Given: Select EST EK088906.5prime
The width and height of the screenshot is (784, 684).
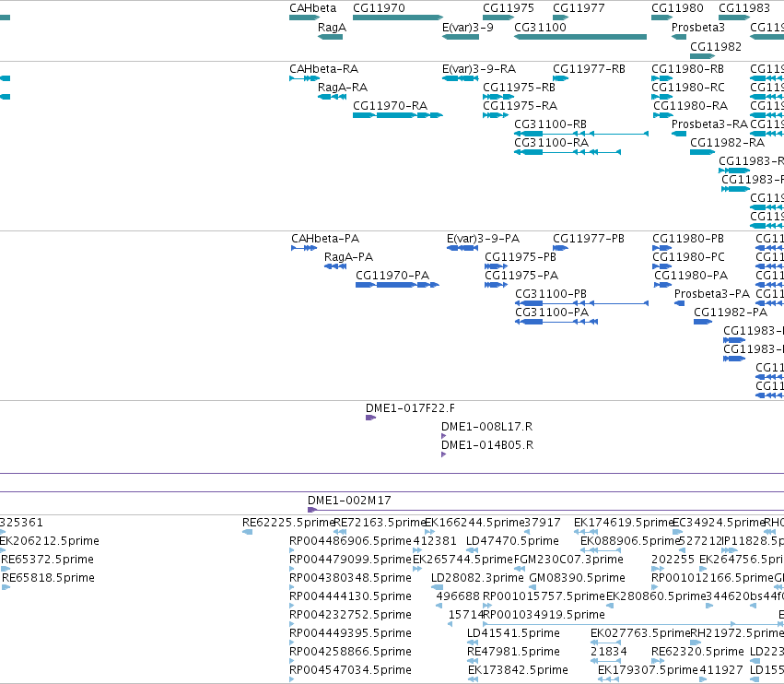Looking at the screenshot, I should click(601, 550).
